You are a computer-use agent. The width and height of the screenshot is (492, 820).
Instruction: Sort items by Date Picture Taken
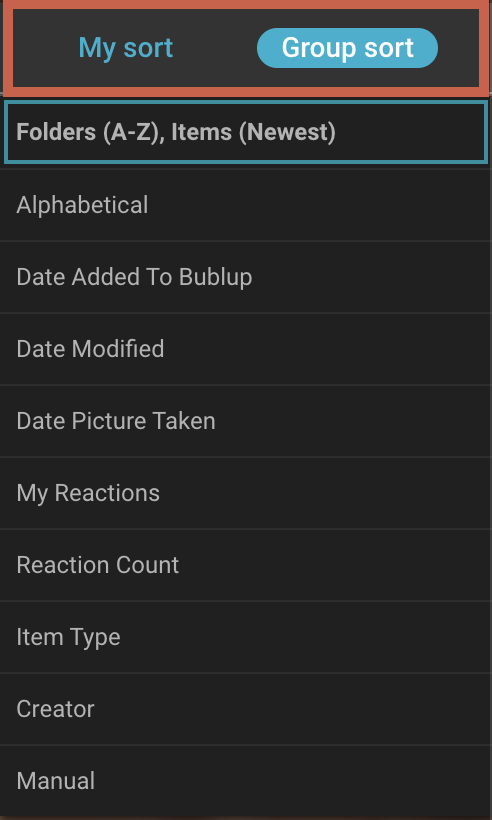coord(246,421)
